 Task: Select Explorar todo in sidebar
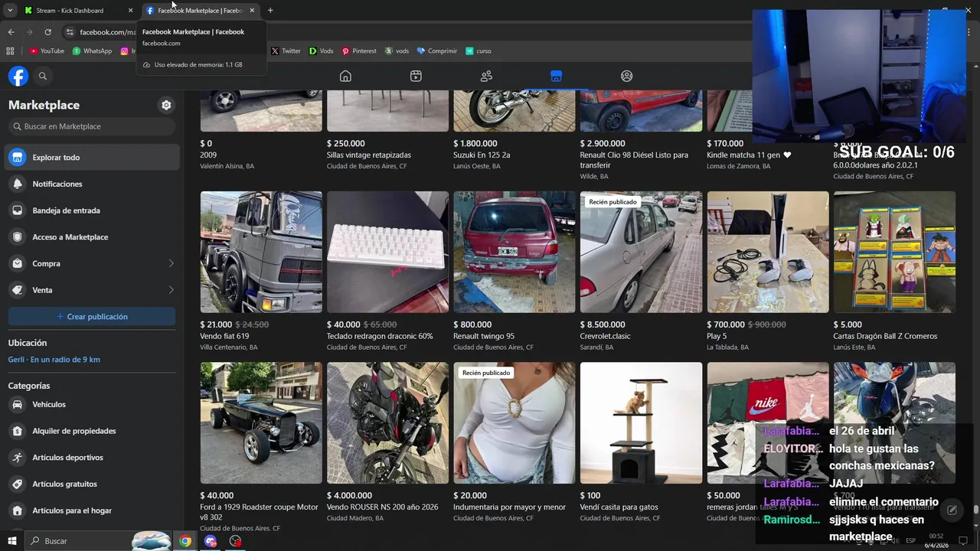[x=92, y=158]
